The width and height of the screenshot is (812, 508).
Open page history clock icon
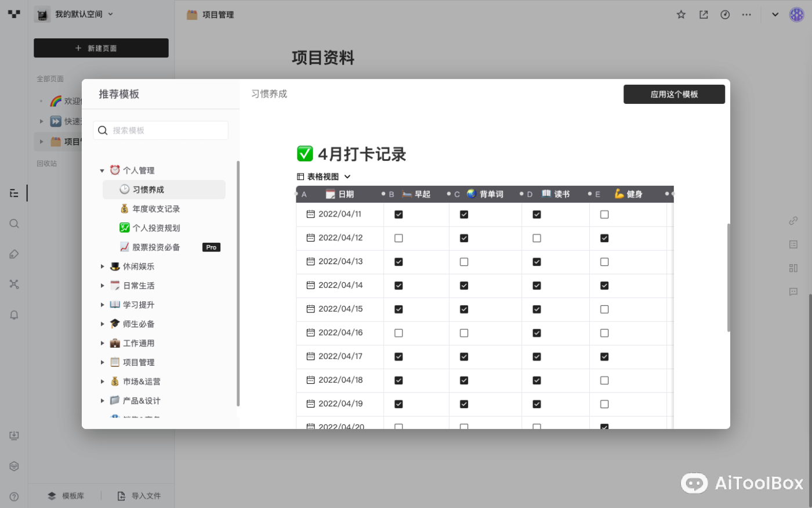[725, 15]
